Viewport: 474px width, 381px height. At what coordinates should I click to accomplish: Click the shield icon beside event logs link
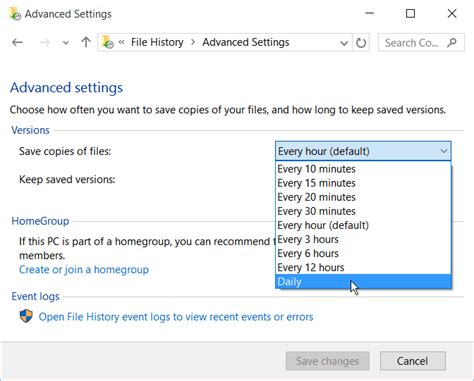(x=26, y=316)
